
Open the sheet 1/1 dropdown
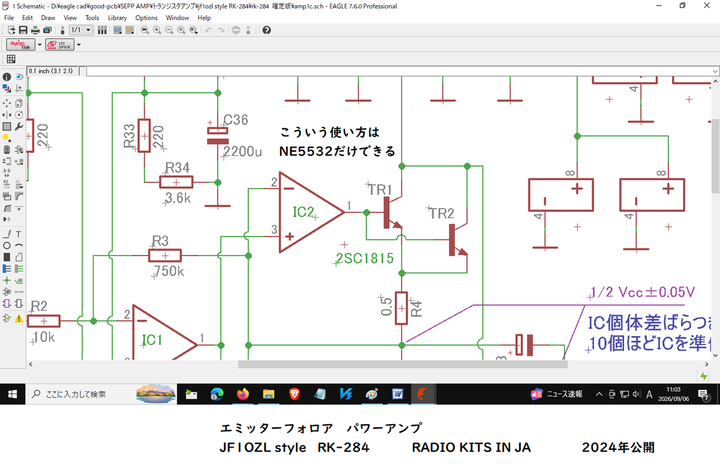point(81,30)
